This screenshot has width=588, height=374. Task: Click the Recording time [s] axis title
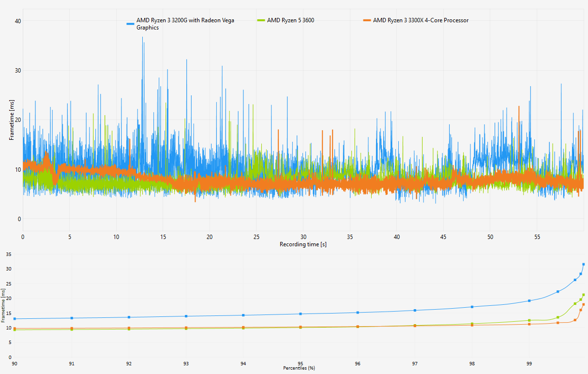point(303,244)
